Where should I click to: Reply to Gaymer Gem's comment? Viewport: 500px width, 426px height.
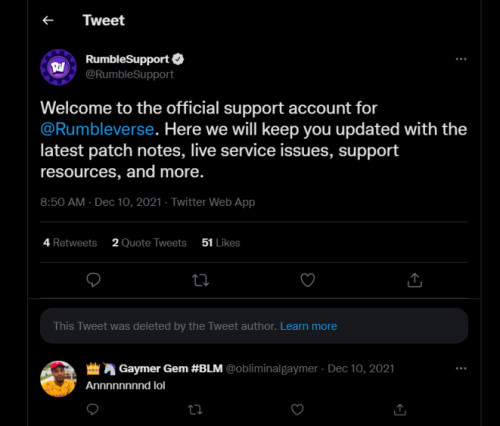coord(92,409)
